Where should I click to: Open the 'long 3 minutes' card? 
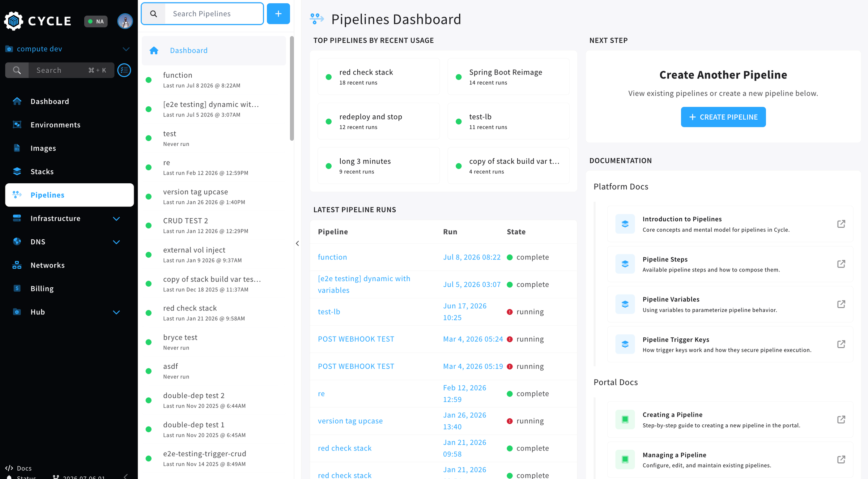(x=379, y=166)
